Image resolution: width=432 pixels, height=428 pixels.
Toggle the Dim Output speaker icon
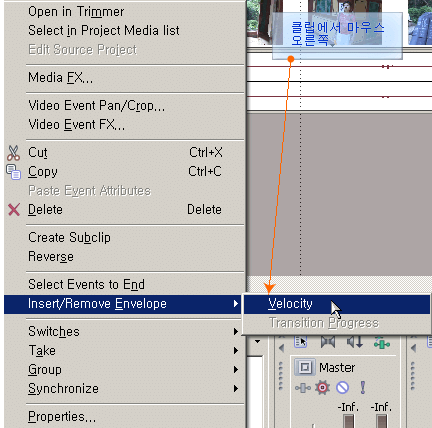pyautogui.click(x=355, y=342)
